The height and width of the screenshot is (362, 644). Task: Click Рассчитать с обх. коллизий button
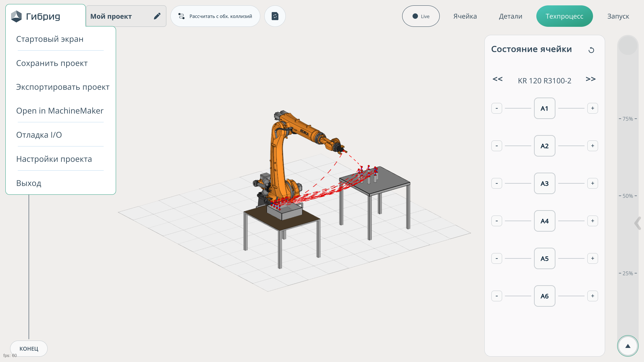pos(215,16)
